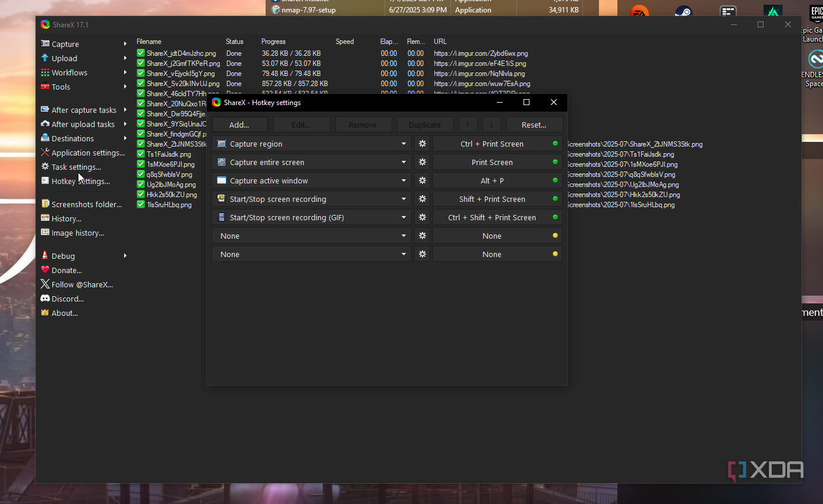Screen dimensions: 823x504
Task: Toggle checkbox next to Ts1FaiJsdk.png
Action: tap(141, 154)
